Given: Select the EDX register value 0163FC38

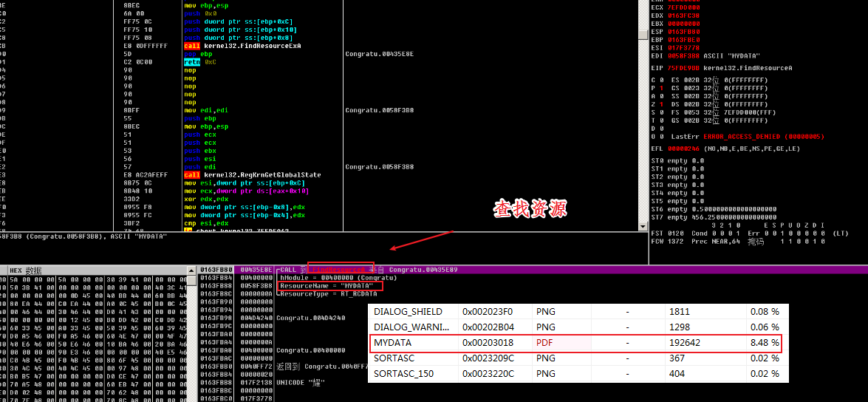Looking at the screenshot, I should pos(683,16).
